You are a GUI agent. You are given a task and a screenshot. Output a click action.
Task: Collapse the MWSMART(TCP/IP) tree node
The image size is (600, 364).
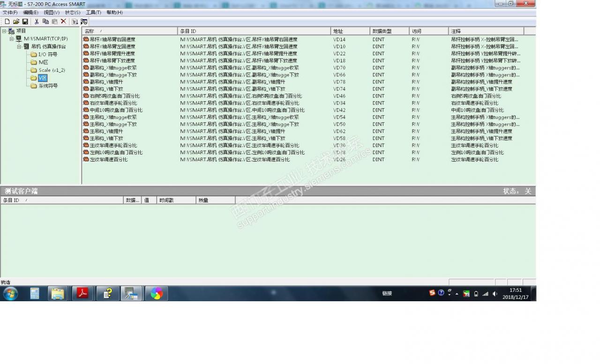click(x=12, y=39)
